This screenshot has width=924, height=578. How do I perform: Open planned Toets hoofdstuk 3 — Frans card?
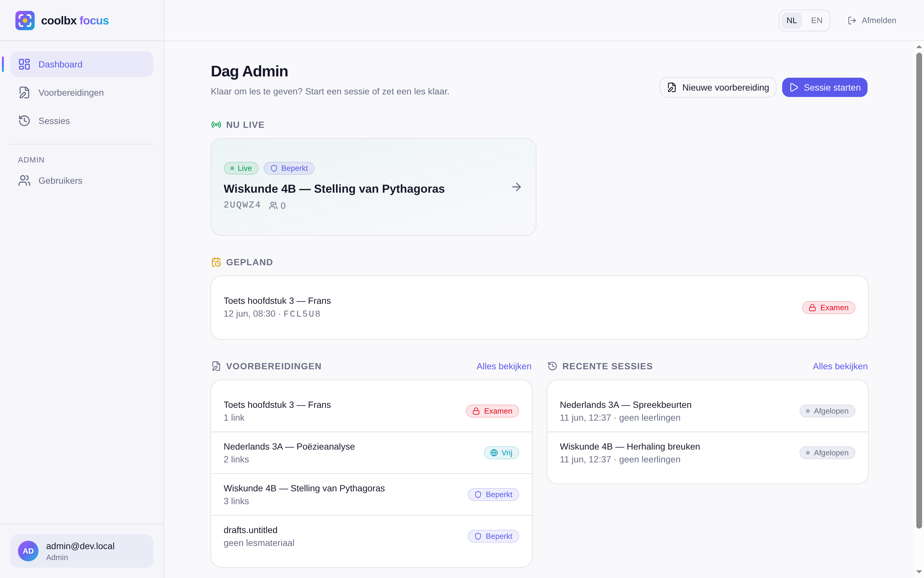[540, 308]
